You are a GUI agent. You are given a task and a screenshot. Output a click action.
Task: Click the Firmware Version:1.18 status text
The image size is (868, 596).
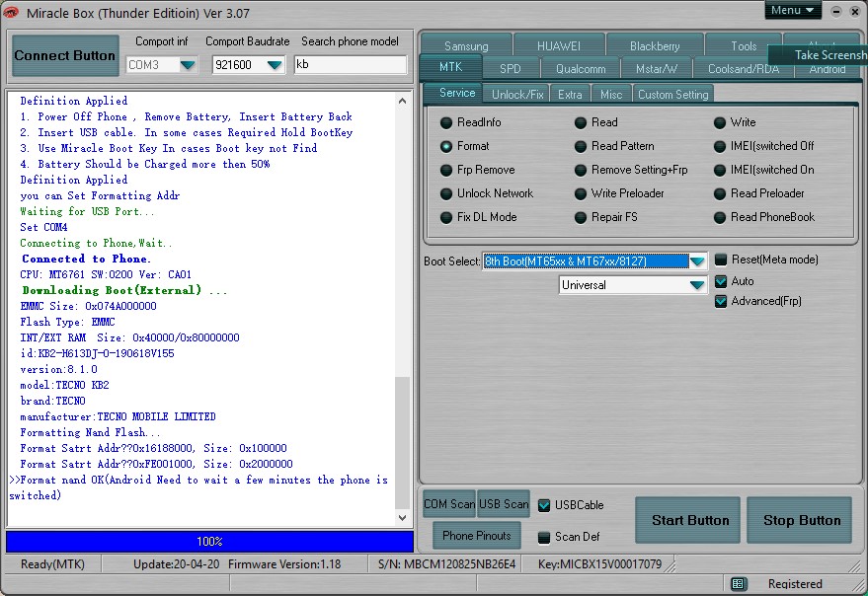coord(284,564)
